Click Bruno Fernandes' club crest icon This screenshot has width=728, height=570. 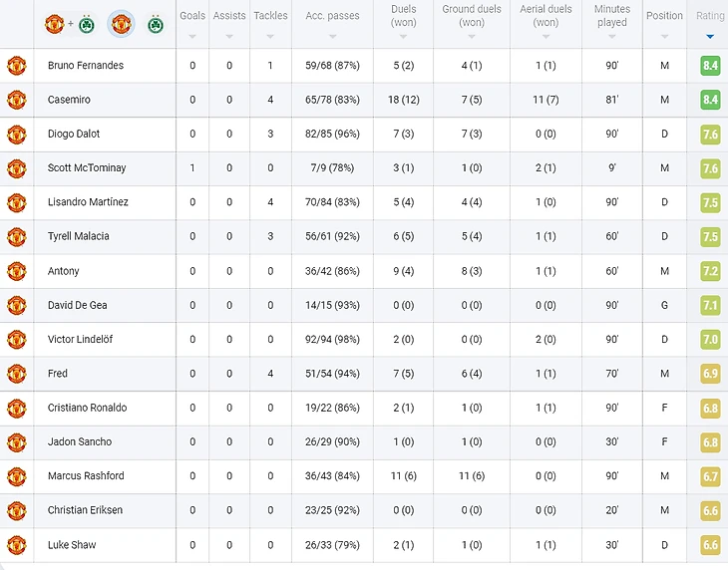coord(16,66)
